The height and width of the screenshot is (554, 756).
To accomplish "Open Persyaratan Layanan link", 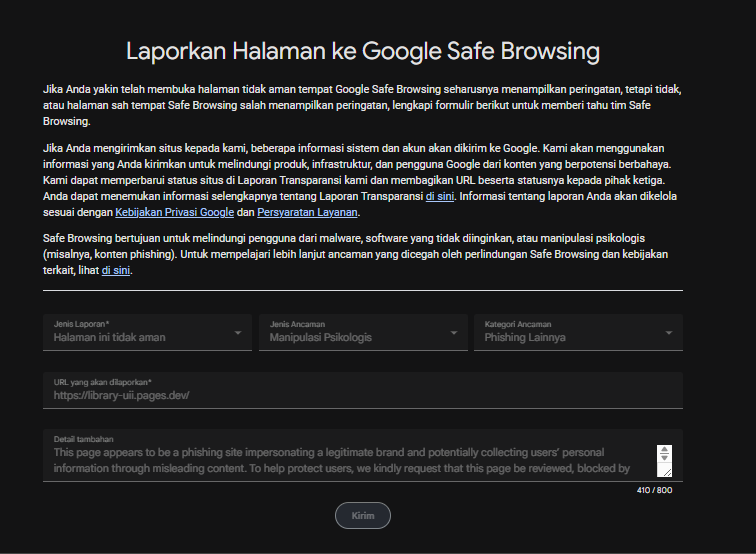I will (x=307, y=212).
